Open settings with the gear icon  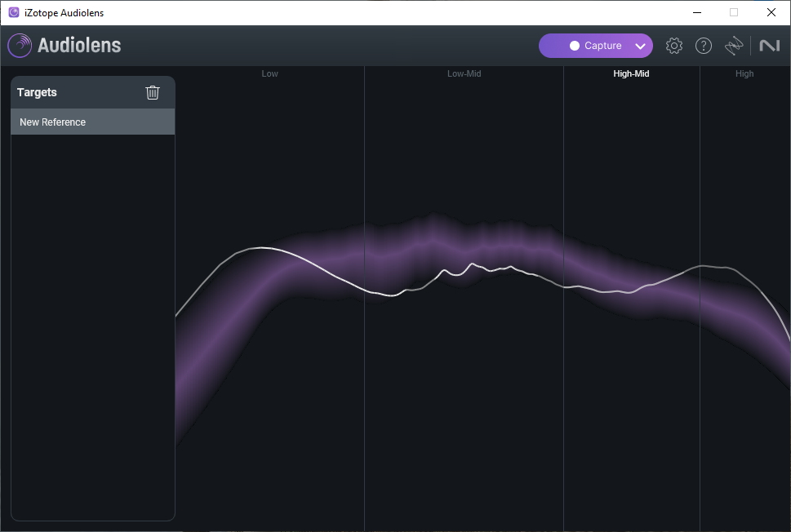coord(674,46)
